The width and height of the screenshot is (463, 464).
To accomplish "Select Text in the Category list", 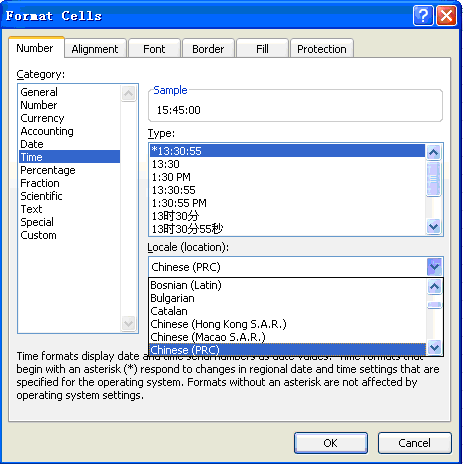I will 69,209.
